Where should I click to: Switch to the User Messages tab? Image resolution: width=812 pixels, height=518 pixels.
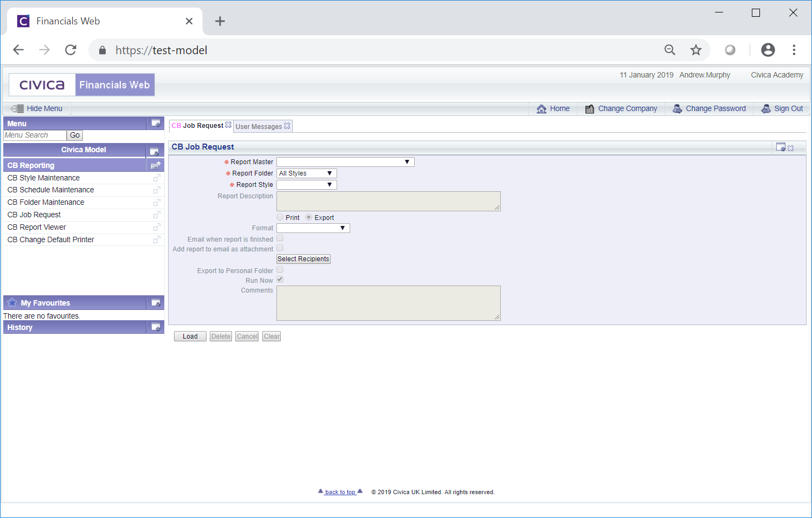(259, 127)
